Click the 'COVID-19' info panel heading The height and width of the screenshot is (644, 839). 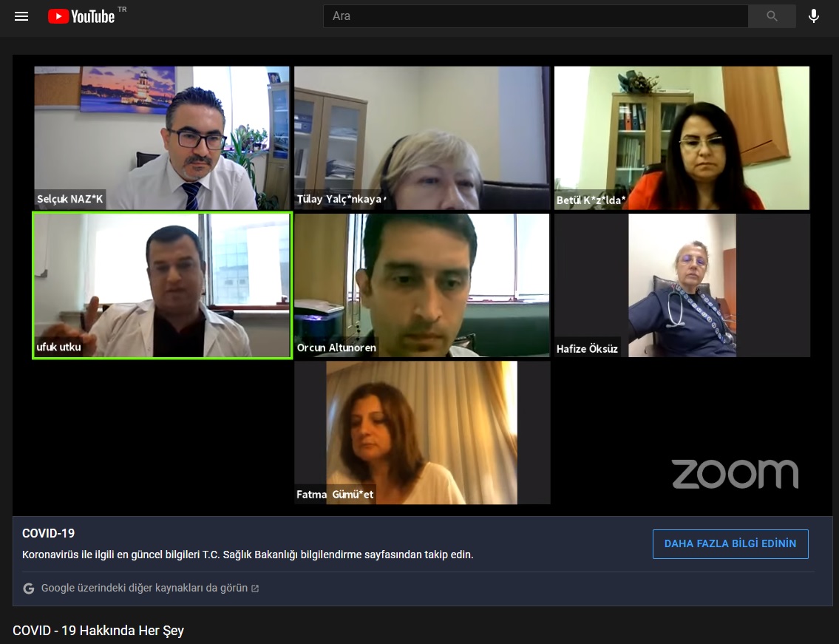[48, 534]
